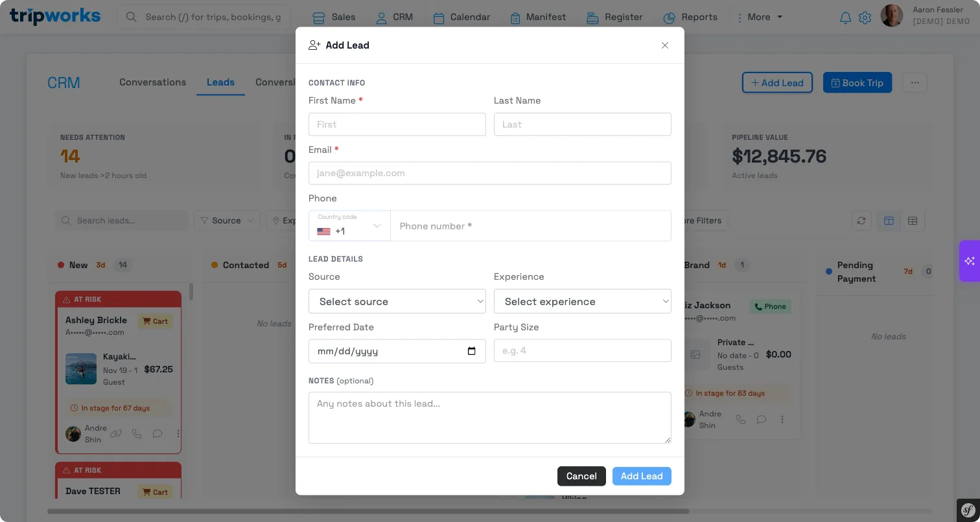Open the purple AI sparkle side tab
This screenshot has height=522, width=980.
(x=970, y=261)
